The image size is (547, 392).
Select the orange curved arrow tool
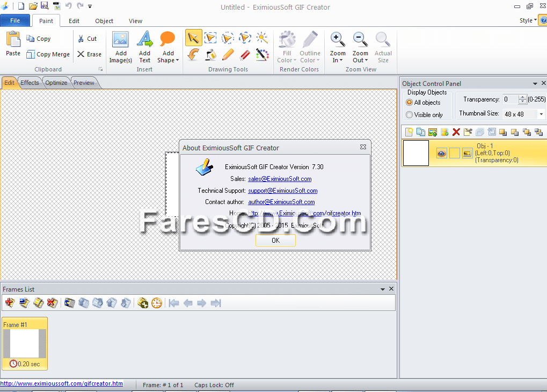pos(193,55)
